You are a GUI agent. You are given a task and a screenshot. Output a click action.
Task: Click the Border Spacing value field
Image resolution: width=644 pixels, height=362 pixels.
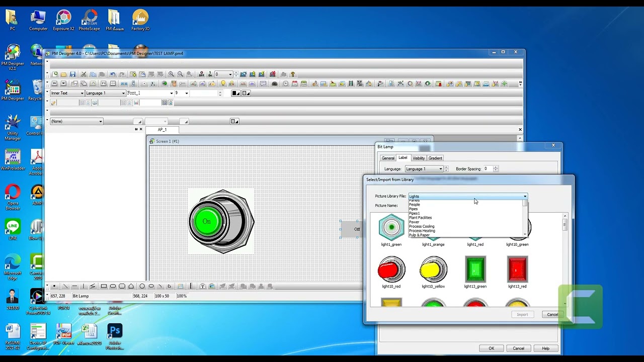point(488,169)
